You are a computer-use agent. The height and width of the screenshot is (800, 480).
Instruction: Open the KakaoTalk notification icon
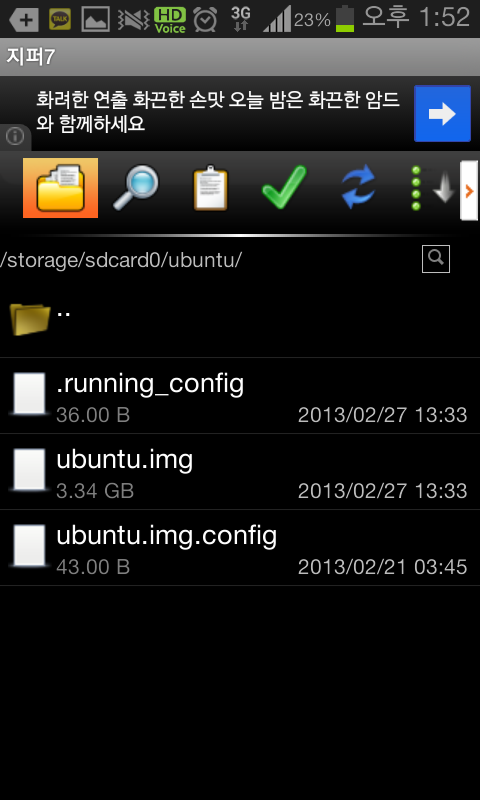point(60,19)
